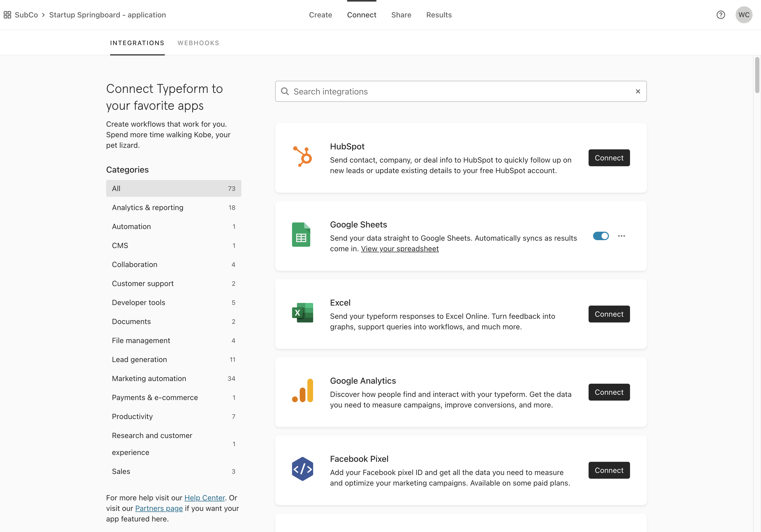Click the Excel card title
761x532 pixels.
[x=340, y=303]
